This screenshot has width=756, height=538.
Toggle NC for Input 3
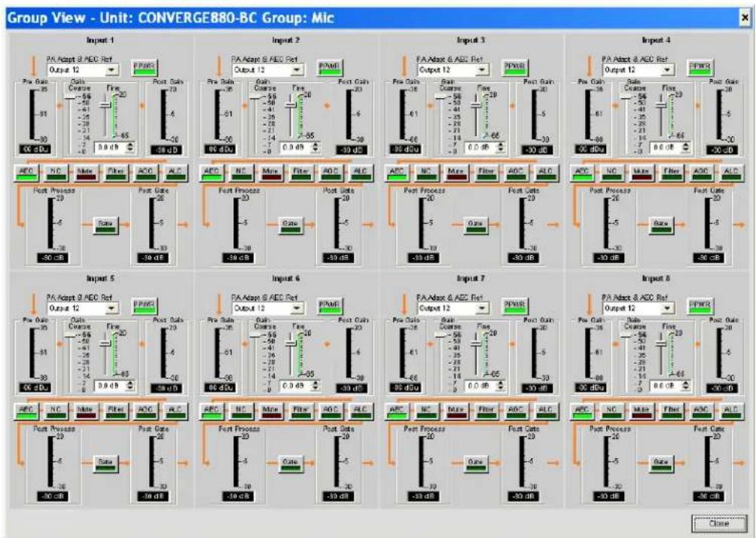[425, 173]
